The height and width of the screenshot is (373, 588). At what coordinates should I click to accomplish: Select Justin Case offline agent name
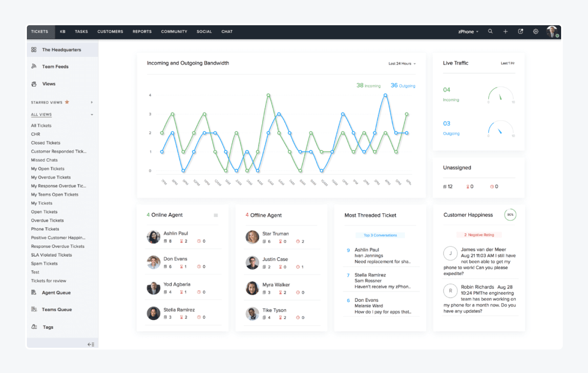[x=275, y=259]
